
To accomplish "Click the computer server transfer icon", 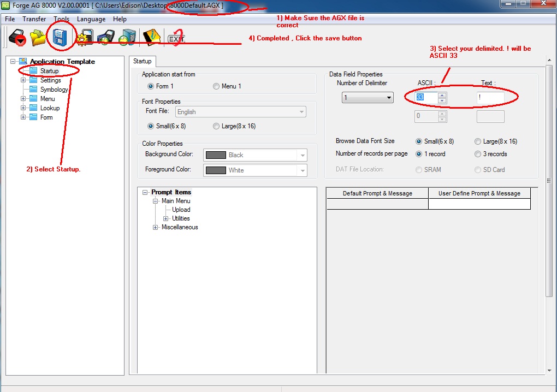I will coord(127,38).
